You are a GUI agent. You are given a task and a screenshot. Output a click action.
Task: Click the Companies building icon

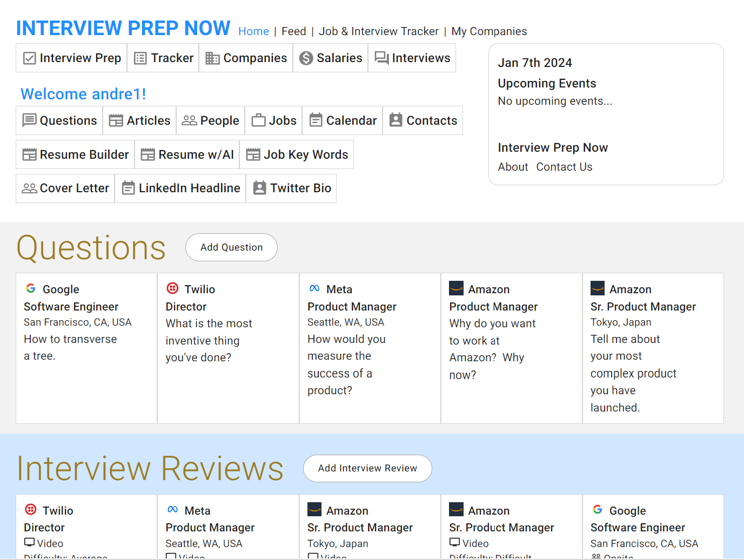(x=213, y=58)
